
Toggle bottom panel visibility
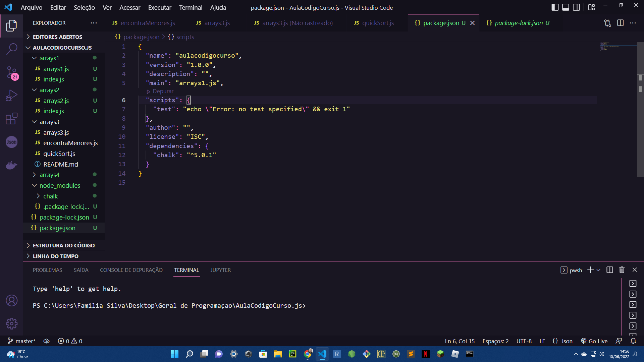[x=566, y=7]
